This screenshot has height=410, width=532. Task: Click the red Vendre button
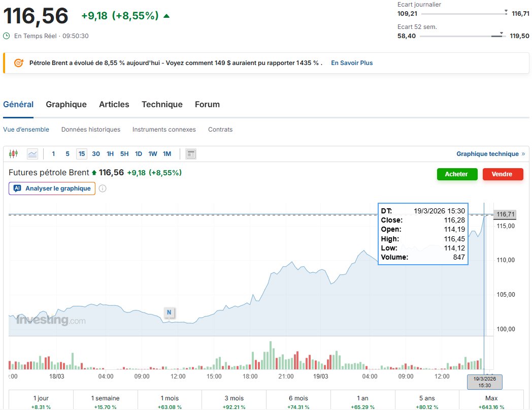503,174
